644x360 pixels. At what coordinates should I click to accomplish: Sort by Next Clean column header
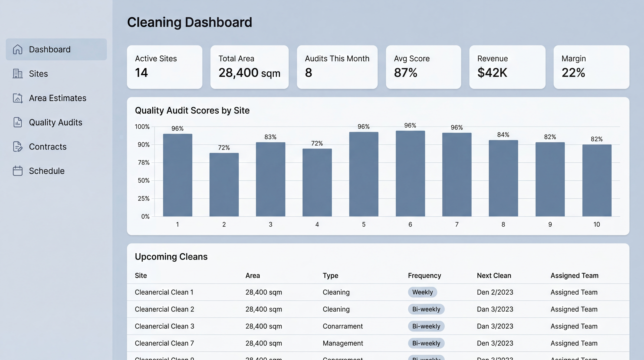[x=494, y=275]
